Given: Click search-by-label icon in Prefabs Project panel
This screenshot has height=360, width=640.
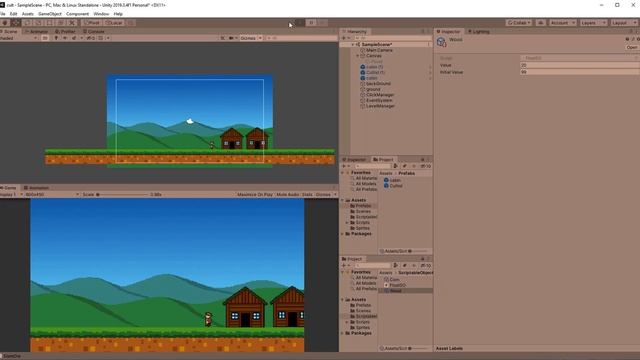Looking at the screenshot, I should pos(404,166).
